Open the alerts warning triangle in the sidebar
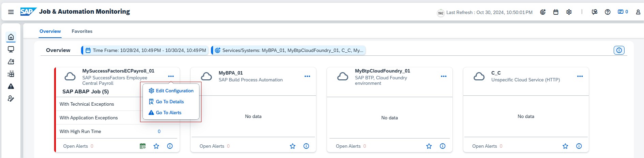 point(11,86)
